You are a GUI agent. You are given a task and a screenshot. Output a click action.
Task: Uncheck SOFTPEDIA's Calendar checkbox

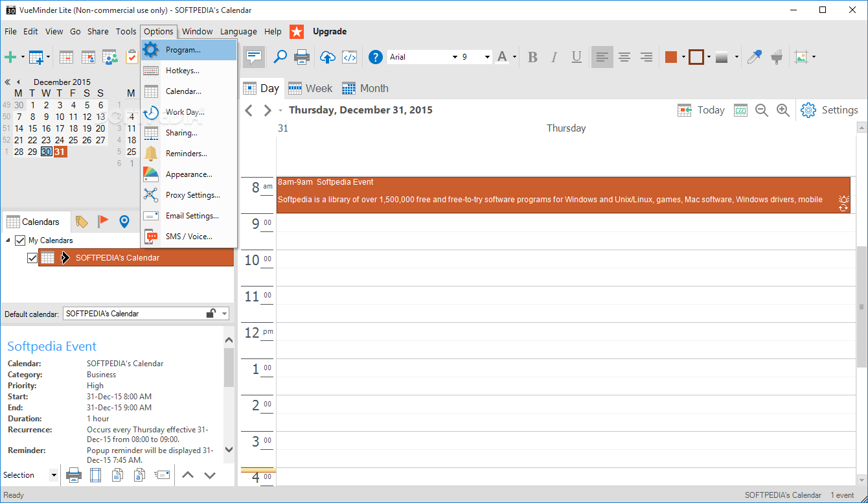coord(32,258)
